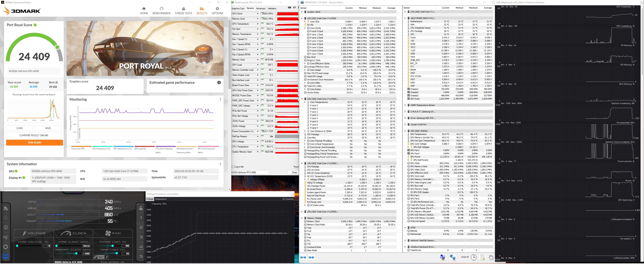The height and width of the screenshot is (264, 644).
Task: Click Afterburner OC Scanner magnifier icon
Action: point(6,237)
